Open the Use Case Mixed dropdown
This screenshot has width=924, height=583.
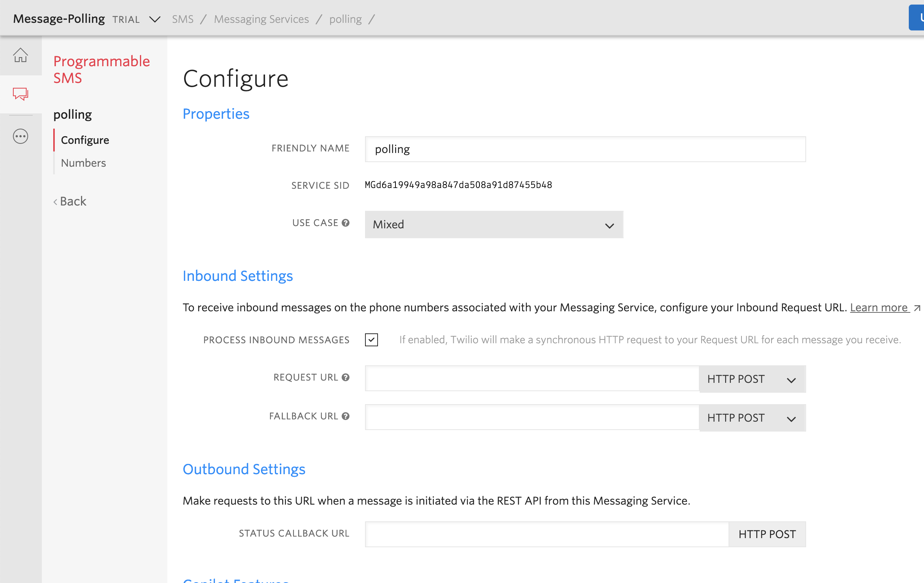(x=494, y=224)
